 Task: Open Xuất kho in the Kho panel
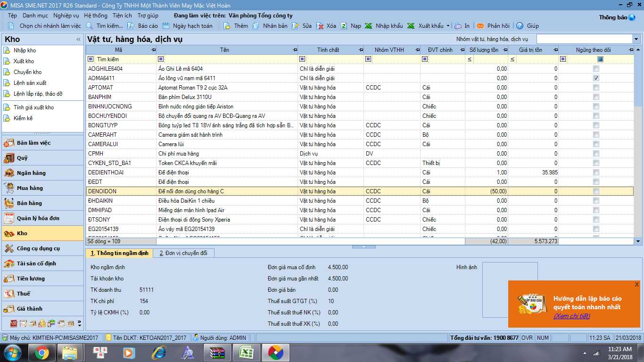tap(24, 61)
